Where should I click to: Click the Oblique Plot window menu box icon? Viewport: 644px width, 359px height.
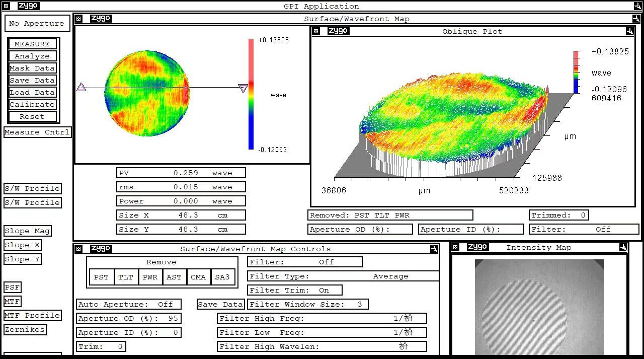[316, 31]
